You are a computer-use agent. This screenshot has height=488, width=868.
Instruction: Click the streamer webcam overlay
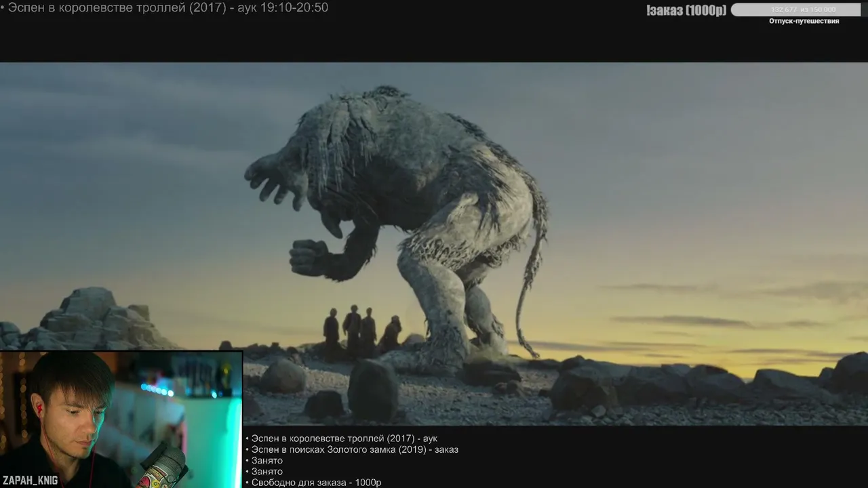(121, 419)
